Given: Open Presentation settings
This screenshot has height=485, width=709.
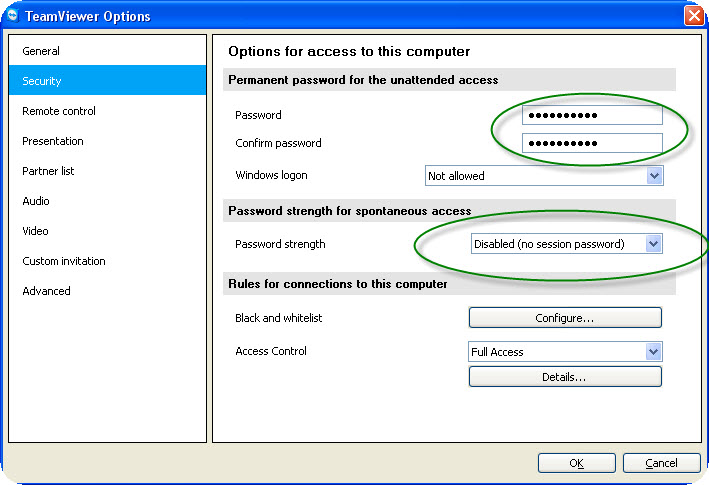Looking at the screenshot, I should (x=53, y=141).
